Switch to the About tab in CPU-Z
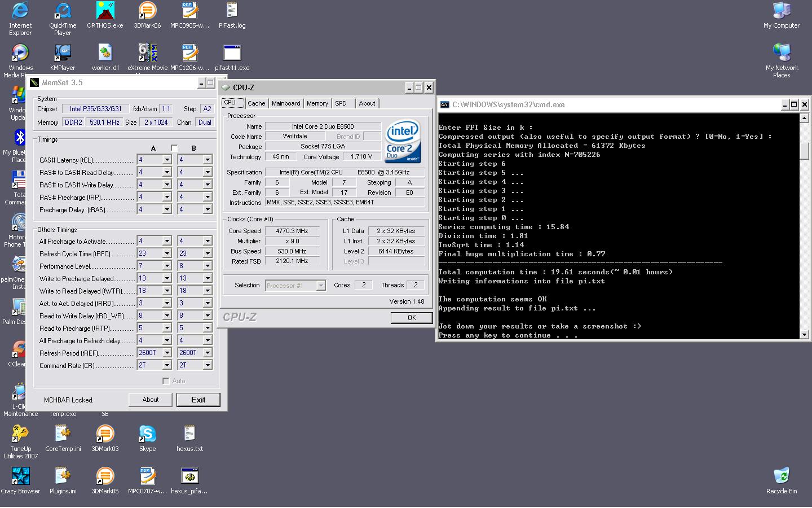812x508 pixels. [x=367, y=103]
